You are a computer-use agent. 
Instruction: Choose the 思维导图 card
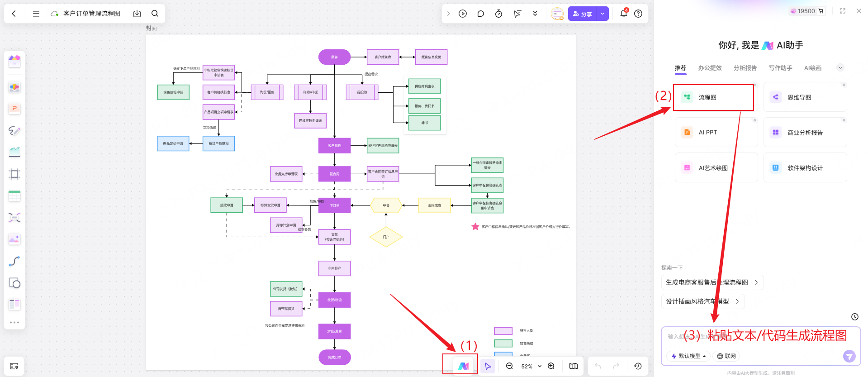tap(805, 97)
